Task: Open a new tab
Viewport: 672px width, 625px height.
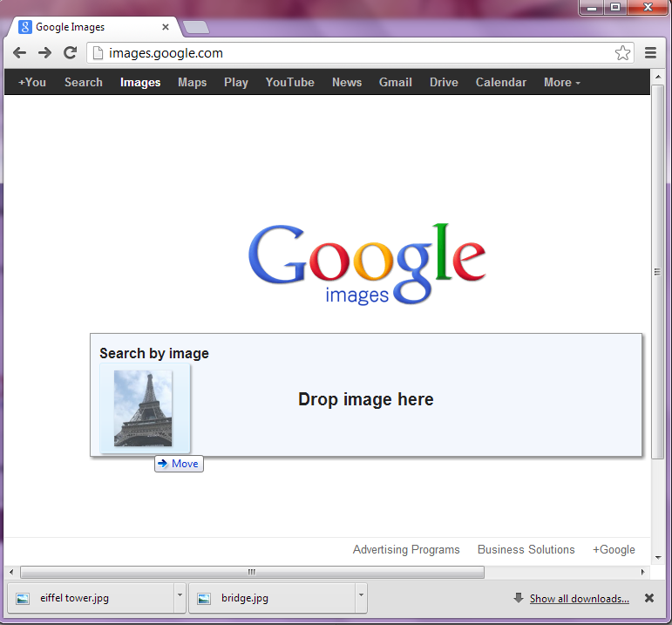Action: [x=196, y=27]
